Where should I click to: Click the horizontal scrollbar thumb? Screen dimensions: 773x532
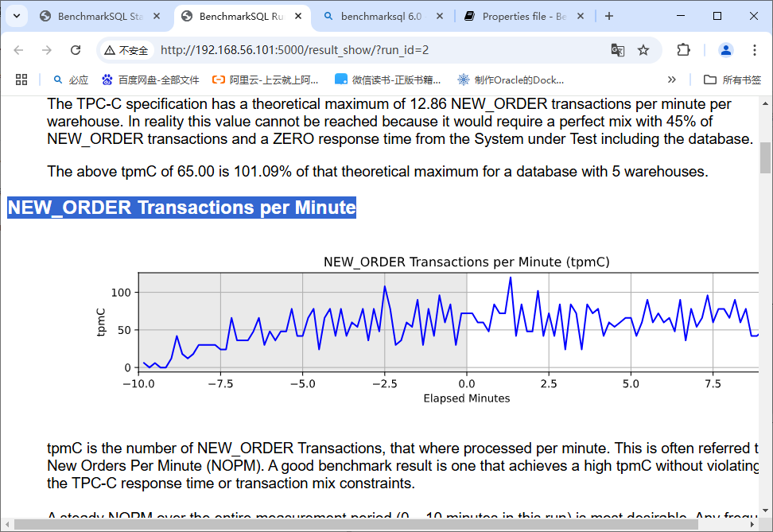pos(356,524)
